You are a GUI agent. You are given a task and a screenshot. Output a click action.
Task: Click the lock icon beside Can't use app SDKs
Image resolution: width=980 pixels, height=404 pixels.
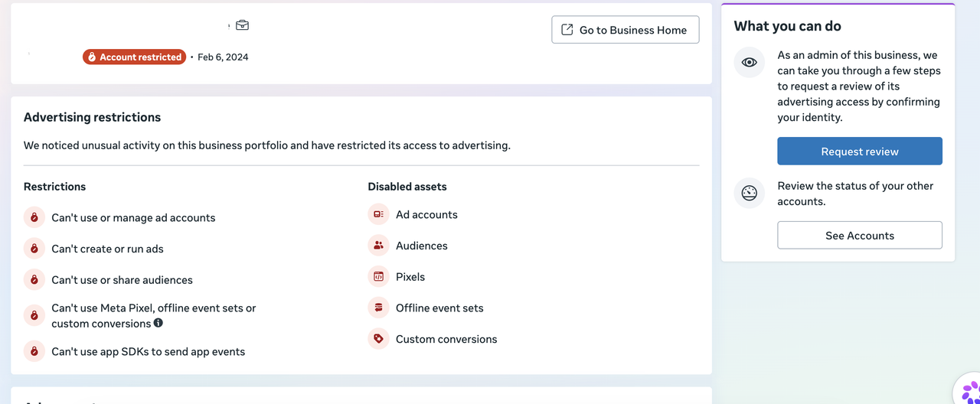tap(34, 351)
